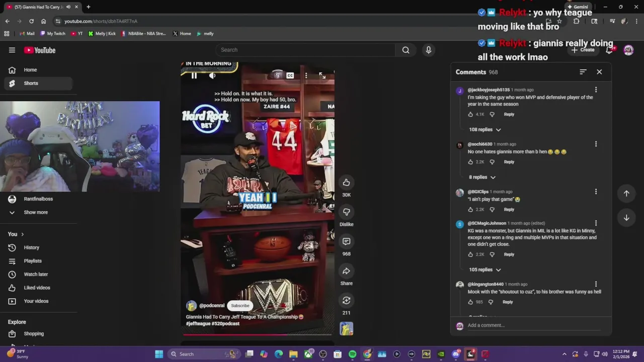Start voice search with microphone icon
Viewport: 644px width, 362px height.
[x=429, y=50]
